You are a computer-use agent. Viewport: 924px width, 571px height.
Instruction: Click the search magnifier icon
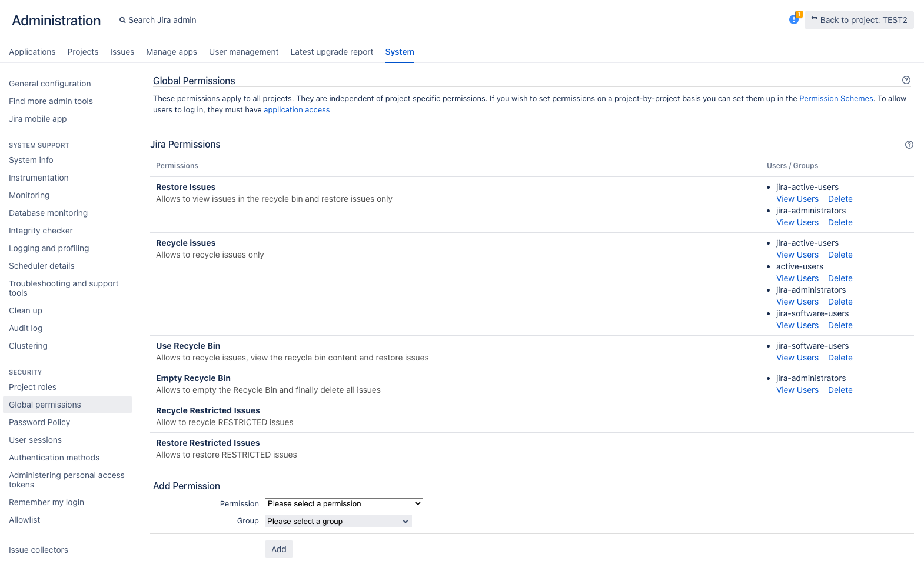point(122,20)
